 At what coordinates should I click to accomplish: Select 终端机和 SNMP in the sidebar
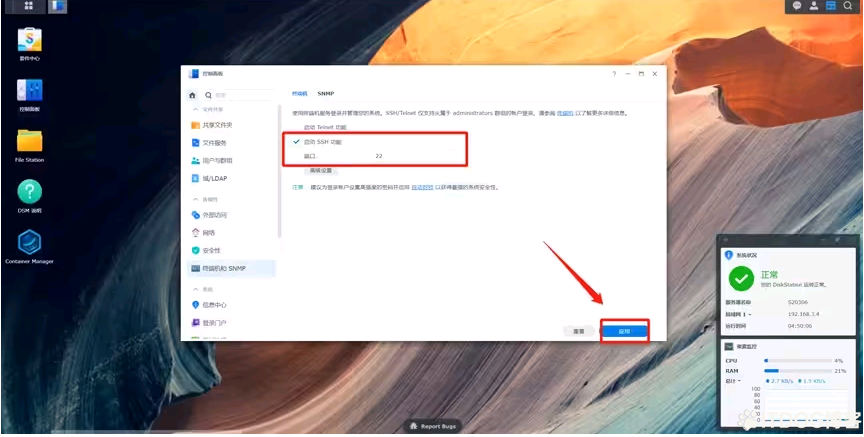(231, 268)
